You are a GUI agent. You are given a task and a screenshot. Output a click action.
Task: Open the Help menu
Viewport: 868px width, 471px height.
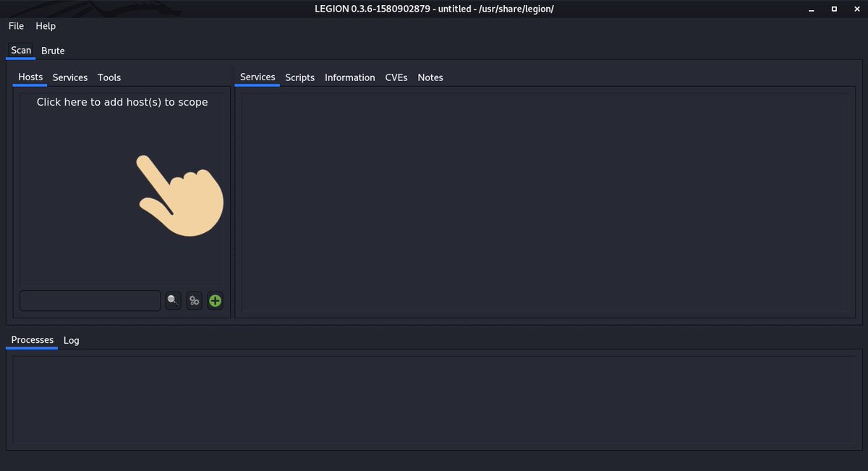[x=46, y=26]
